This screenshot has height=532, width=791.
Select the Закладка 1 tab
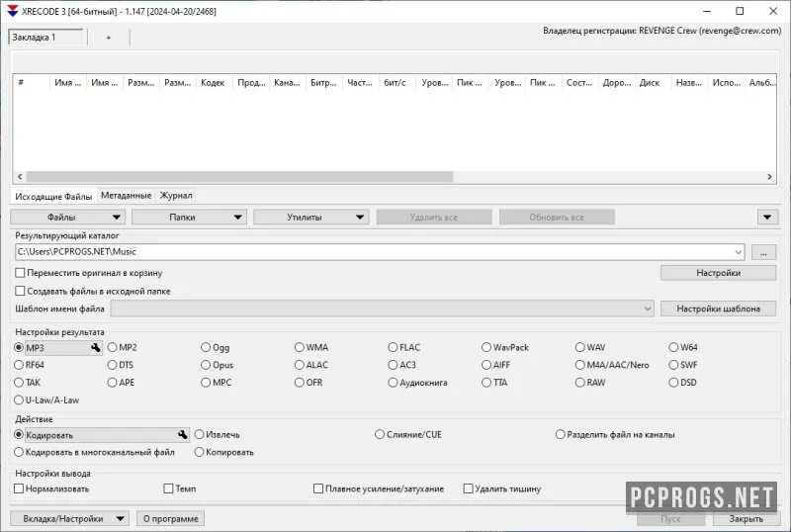click(x=45, y=38)
